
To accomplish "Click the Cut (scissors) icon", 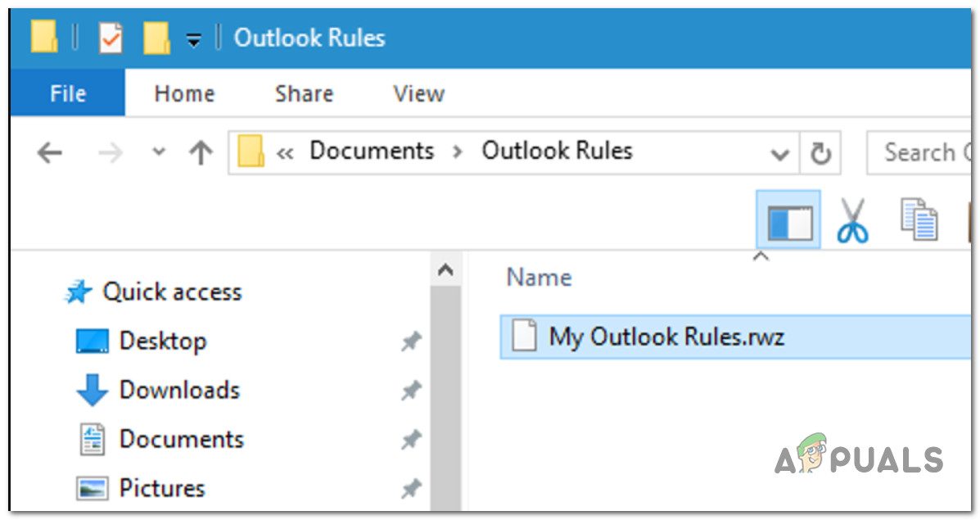I will 852,219.
